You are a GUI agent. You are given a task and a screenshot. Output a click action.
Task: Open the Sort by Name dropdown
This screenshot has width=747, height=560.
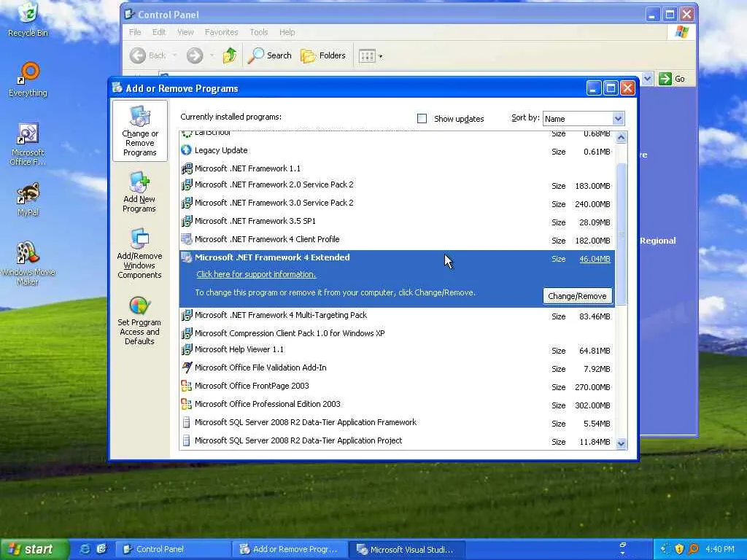coord(584,119)
